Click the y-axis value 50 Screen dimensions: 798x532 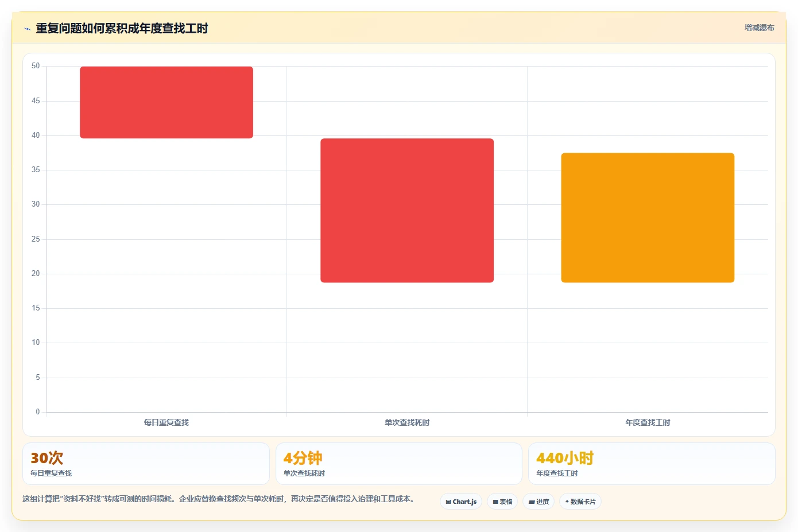click(x=36, y=66)
